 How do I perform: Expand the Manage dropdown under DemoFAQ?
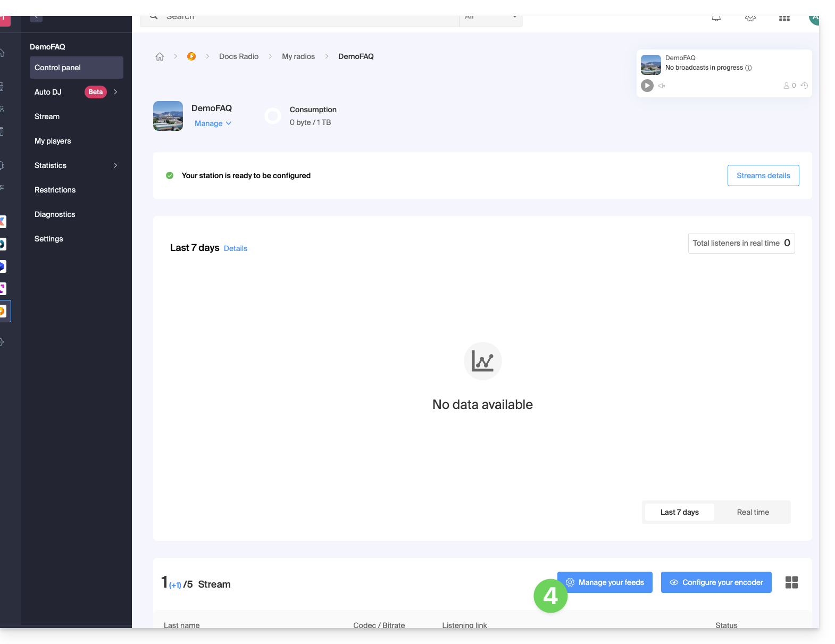(213, 123)
